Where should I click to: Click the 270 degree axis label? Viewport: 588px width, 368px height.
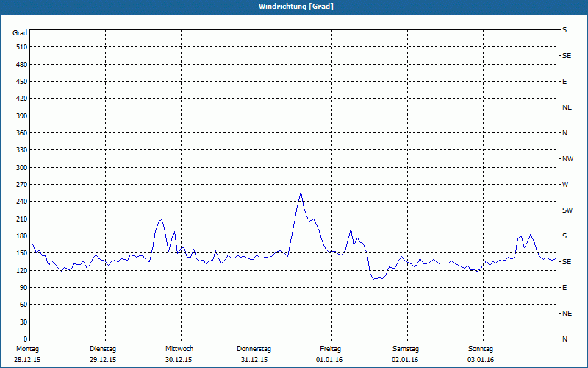(22, 185)
